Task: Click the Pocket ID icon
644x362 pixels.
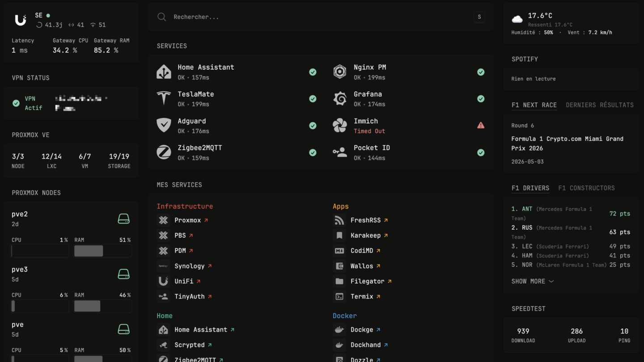Action: pos(339,152)
